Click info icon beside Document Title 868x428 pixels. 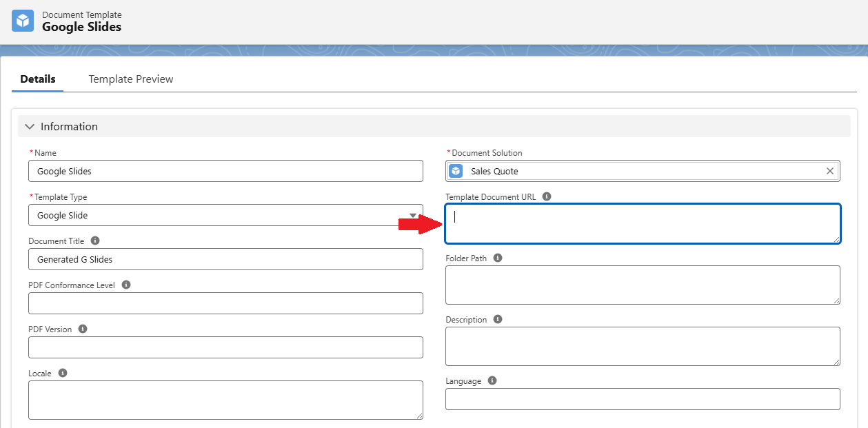click(95, 241)
